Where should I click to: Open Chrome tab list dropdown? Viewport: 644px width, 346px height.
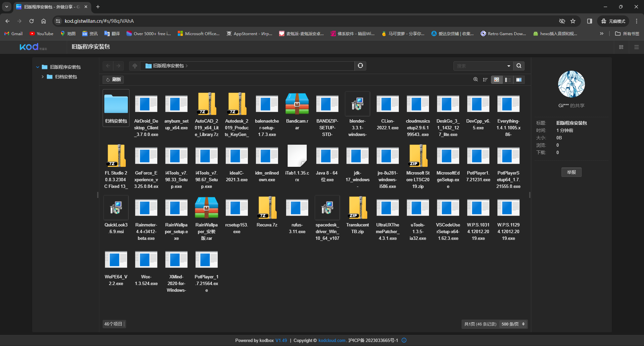pos(7,7)
